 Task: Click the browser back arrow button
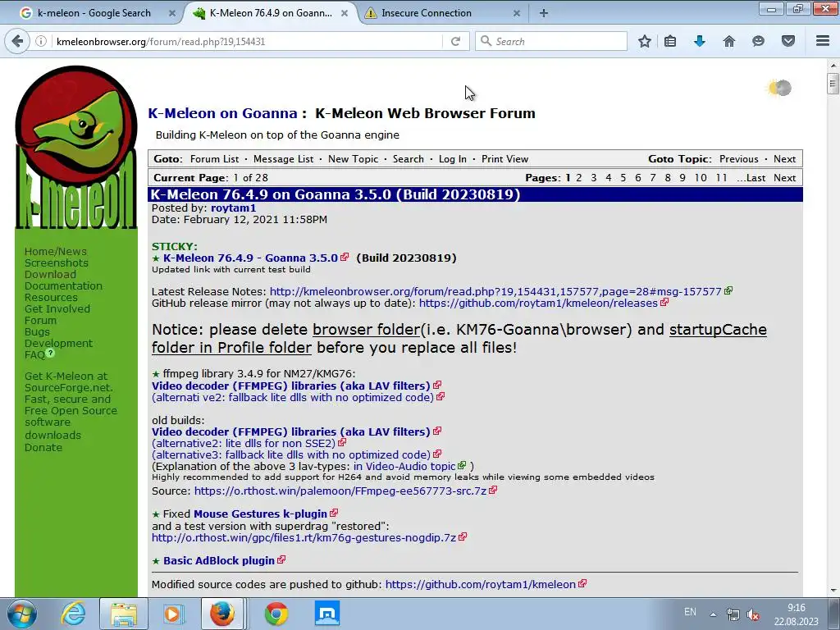17,41
